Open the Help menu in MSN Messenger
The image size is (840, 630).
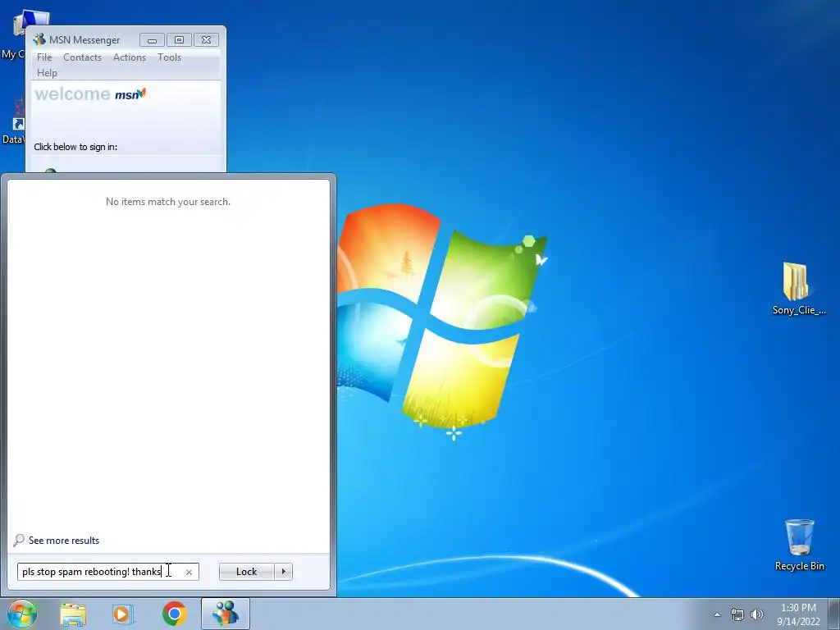tap(47, 73)
